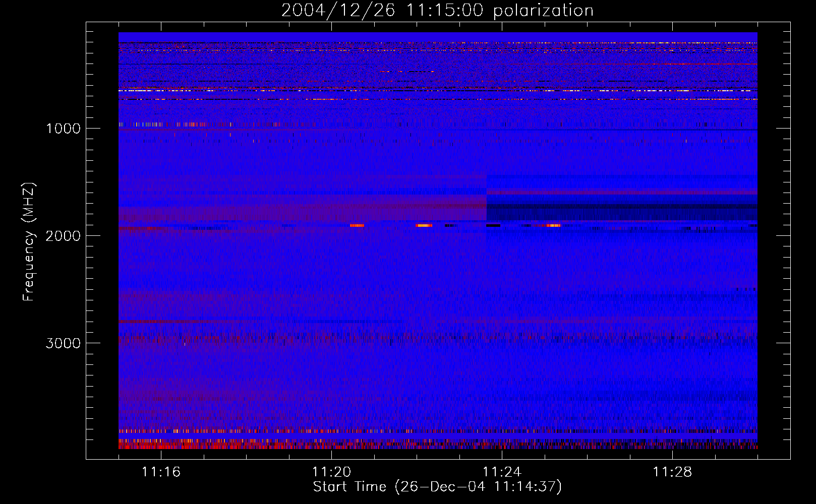Click the 'Start Time (26-Dec-04 11:14:37)' label
This screenshot has width=816, height=504.
click(x=437, y=487)
